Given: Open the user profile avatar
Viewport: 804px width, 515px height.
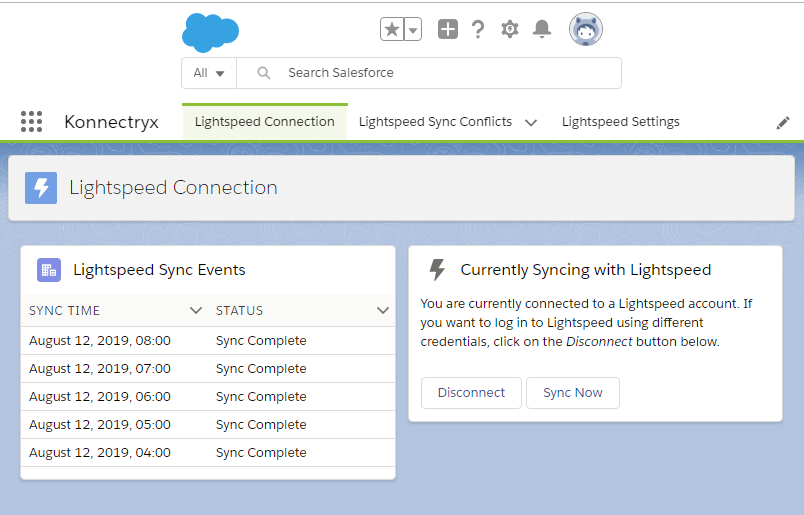Looking at the screenshot, I should [x=586, y=30].
